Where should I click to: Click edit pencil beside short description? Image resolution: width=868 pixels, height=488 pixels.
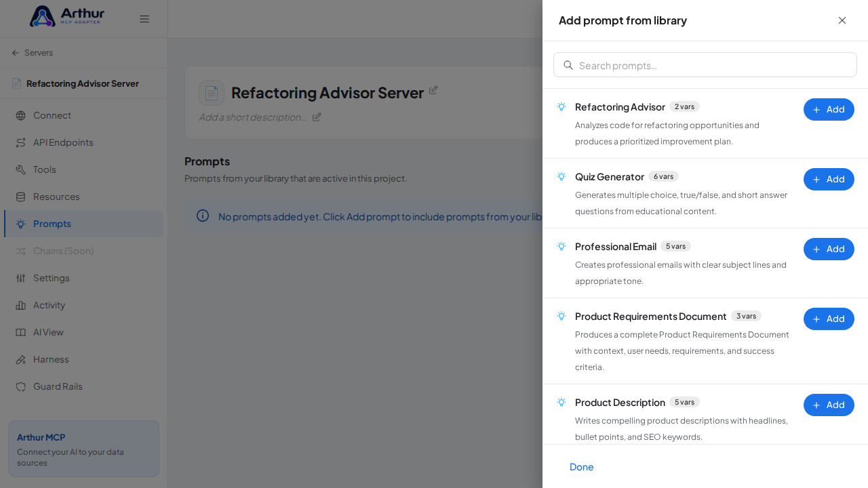(317, 117)
